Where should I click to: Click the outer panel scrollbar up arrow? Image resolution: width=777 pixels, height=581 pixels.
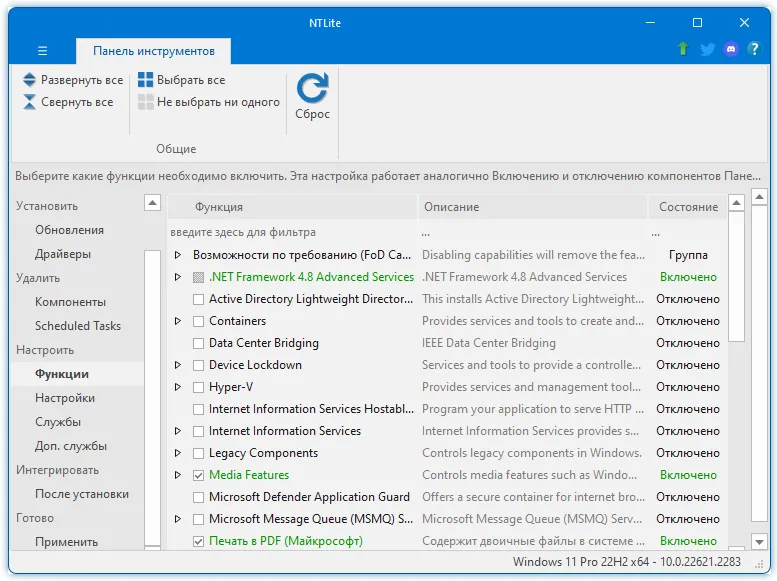(759, 197)
